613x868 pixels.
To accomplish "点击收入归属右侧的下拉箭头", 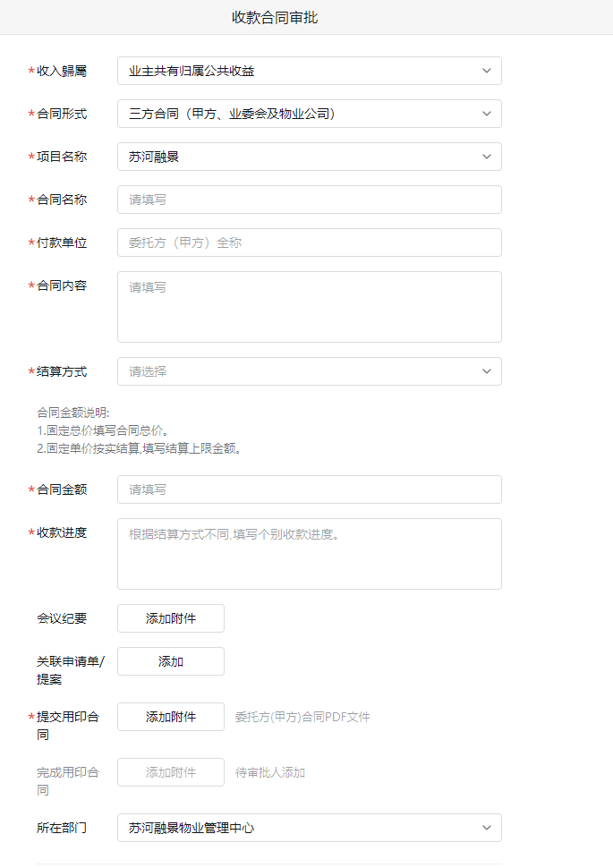I will pos(486,71).
